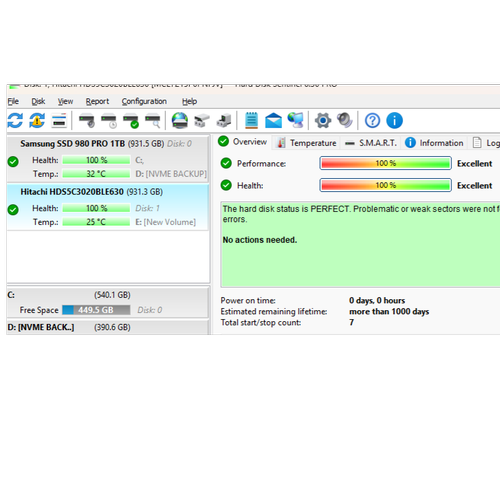
Task: Click the D: [NVME BACKUP] partition label
Action: 171,174
